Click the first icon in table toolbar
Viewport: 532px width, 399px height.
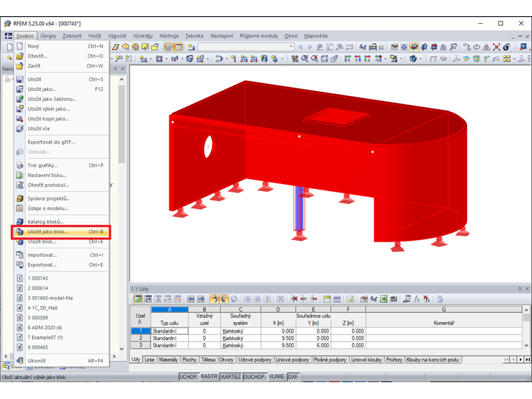(x=138, y=299)
